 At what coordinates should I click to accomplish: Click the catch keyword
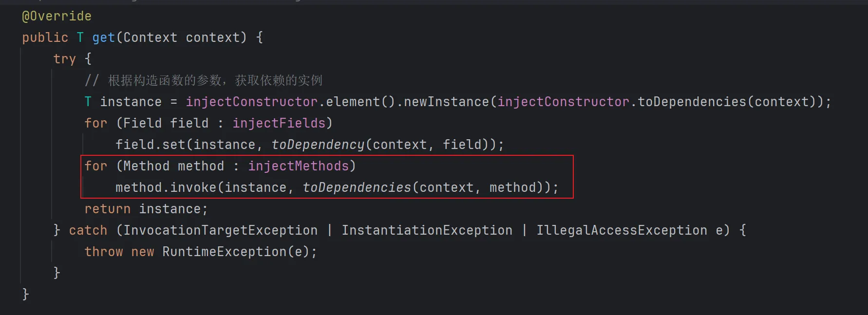[x=88, y=230]
